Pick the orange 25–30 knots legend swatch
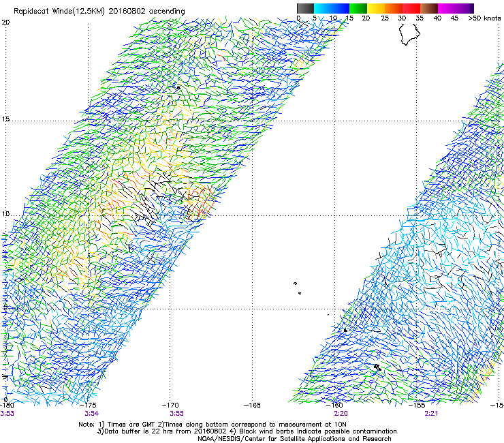 pos(394,8)
